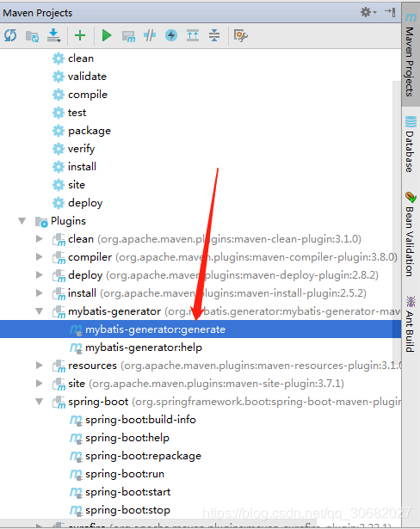This screenshot has height=529, width=420.
Task: Open the Database side tab
Action: 411,144
